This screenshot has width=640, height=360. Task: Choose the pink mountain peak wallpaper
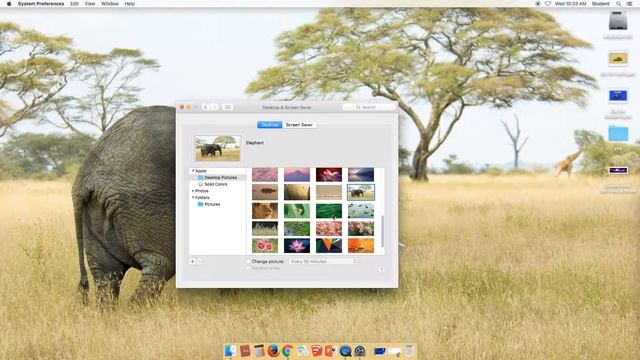click(297, 175)
